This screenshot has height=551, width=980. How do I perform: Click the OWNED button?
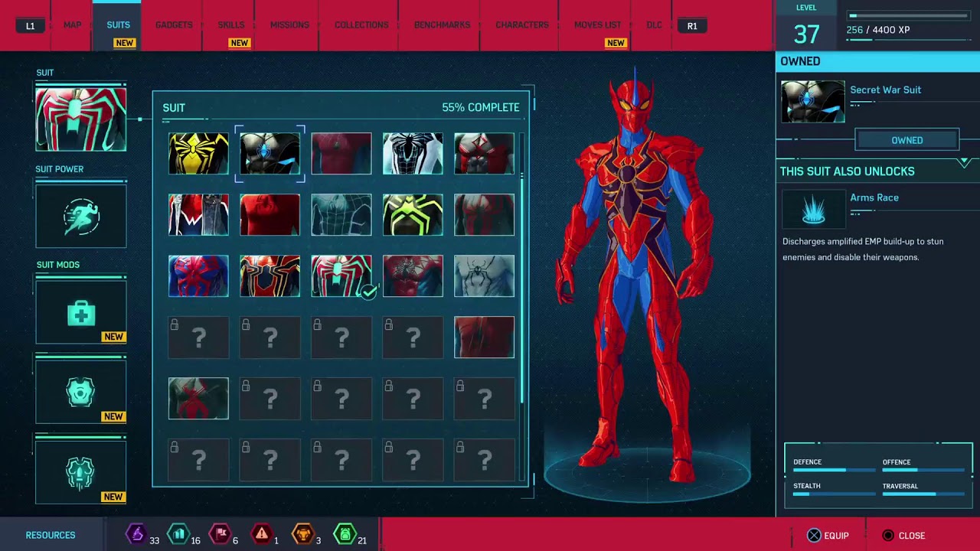point(906,140)
